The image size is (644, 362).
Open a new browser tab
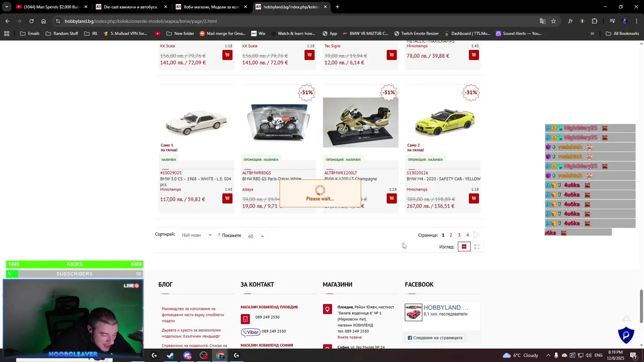[x=337, y=7]
